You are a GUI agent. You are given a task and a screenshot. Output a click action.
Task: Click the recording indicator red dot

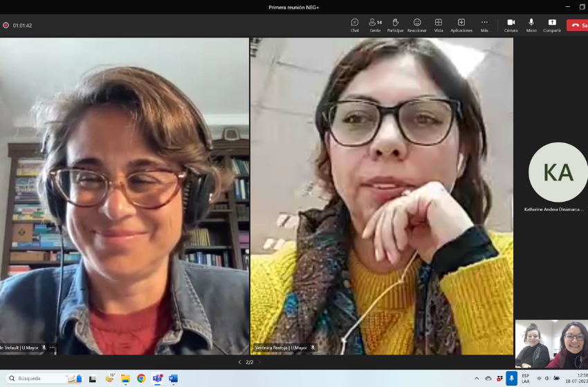point(6,26)
